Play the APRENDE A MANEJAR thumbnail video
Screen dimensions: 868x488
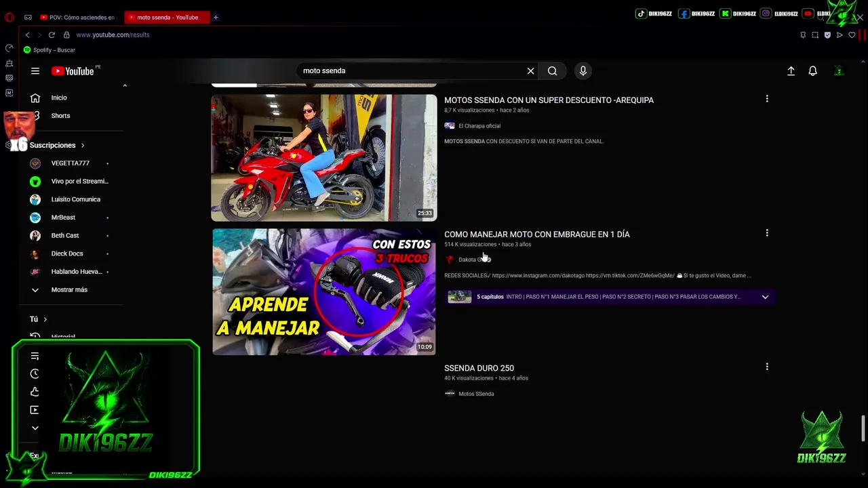324,291
